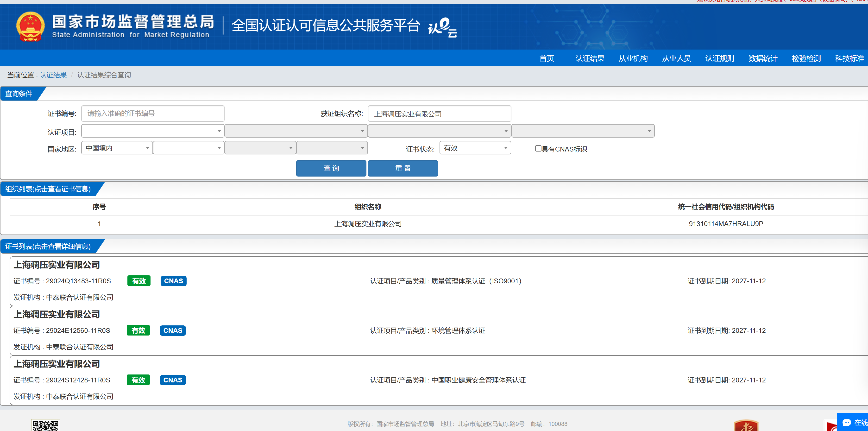
Task: Click 序号 column header
Action: (x=99, y=207)
